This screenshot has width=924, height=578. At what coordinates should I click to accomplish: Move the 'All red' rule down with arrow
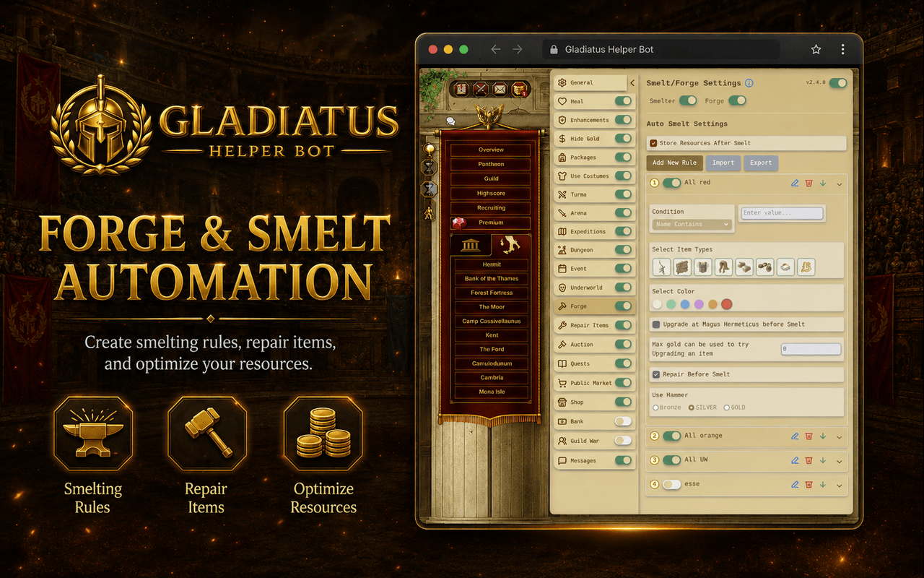coord(822,184)
